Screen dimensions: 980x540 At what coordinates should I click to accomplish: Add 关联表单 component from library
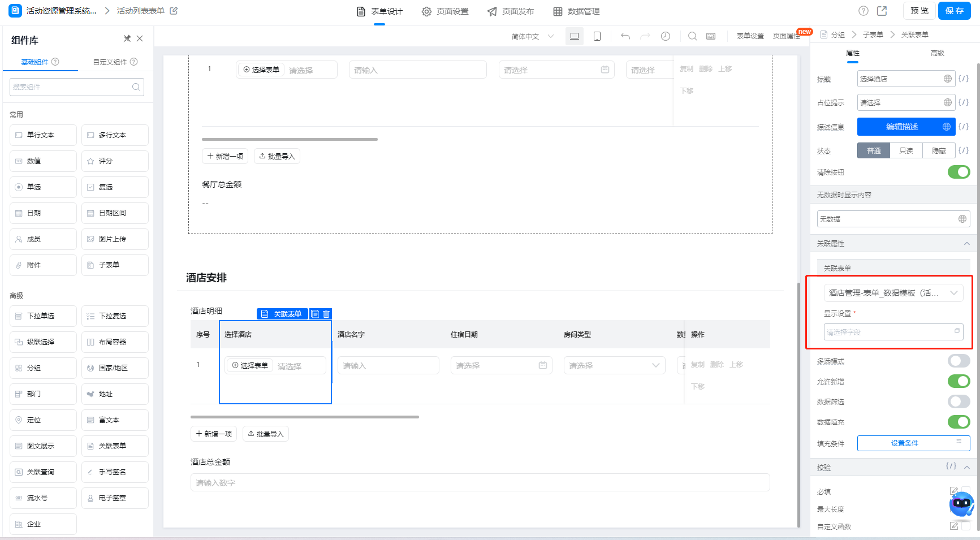[115, 446]
